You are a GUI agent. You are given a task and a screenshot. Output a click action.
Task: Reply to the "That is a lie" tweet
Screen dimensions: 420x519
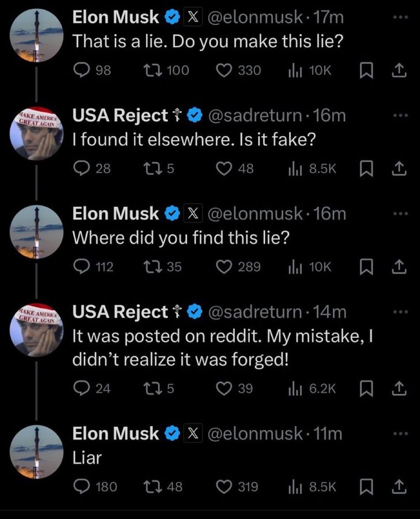click(x=82, y=71)
